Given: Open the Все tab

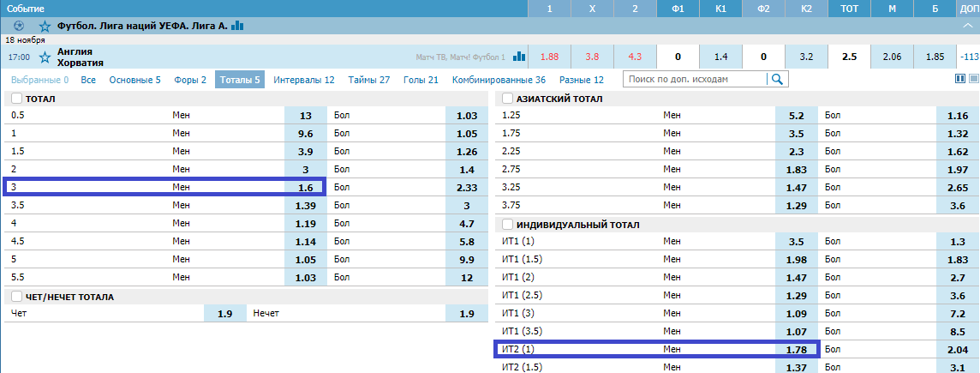Looking at the screenshot, I should tap(88, 80).
